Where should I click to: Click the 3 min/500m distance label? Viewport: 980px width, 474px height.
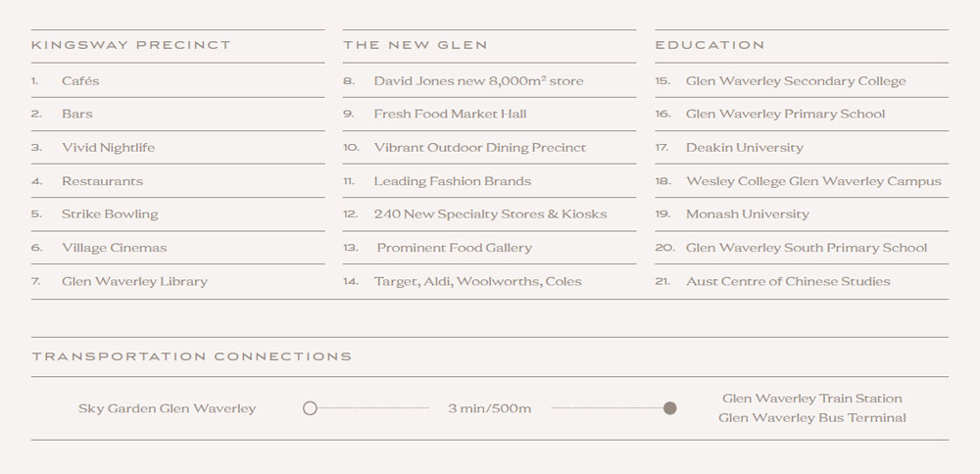489,409
